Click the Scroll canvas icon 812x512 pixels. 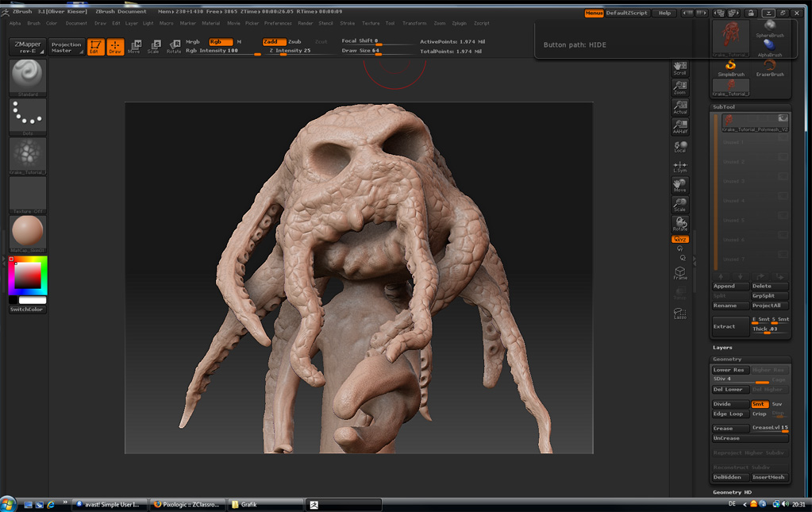click(680, 68)
